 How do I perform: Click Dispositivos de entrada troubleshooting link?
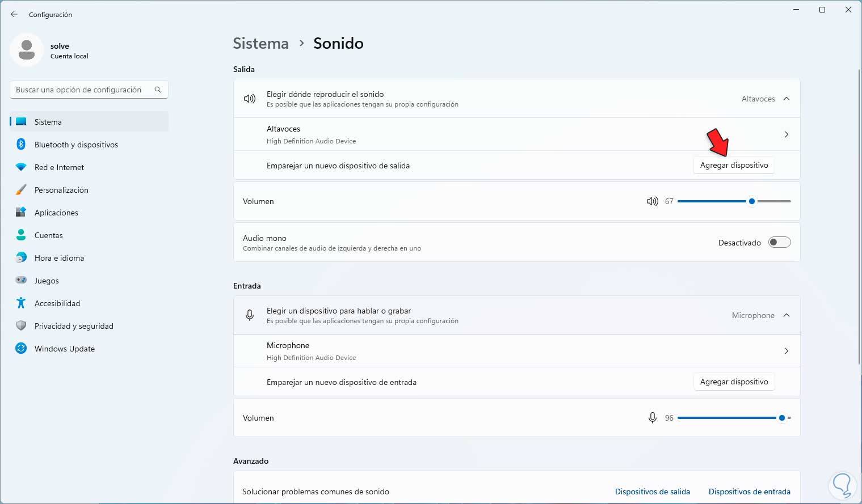[749, 492]
